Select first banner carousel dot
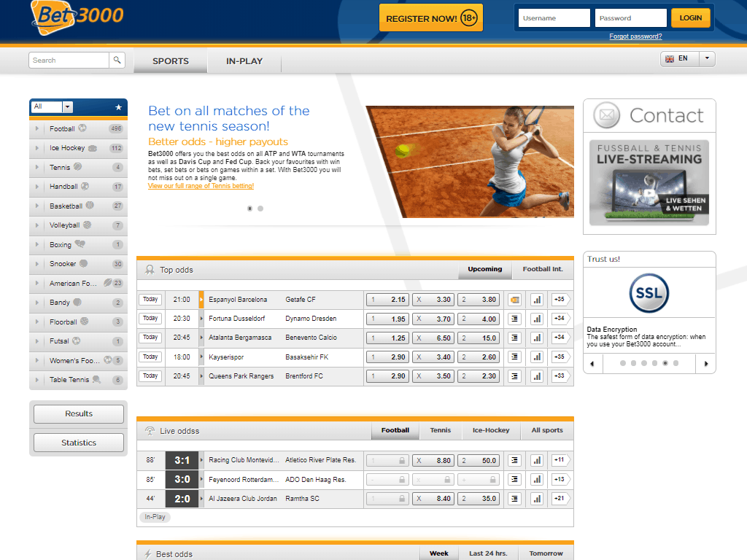 pos(249,209)
